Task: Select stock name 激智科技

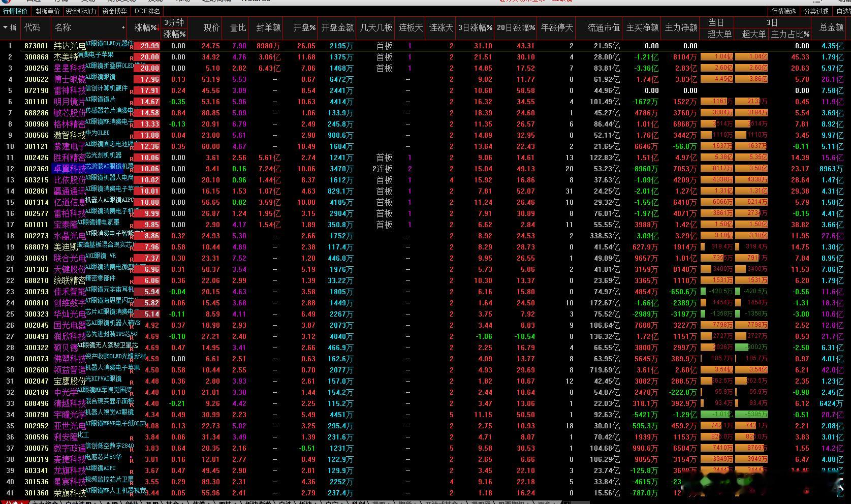Action: [x=70, y=135]
